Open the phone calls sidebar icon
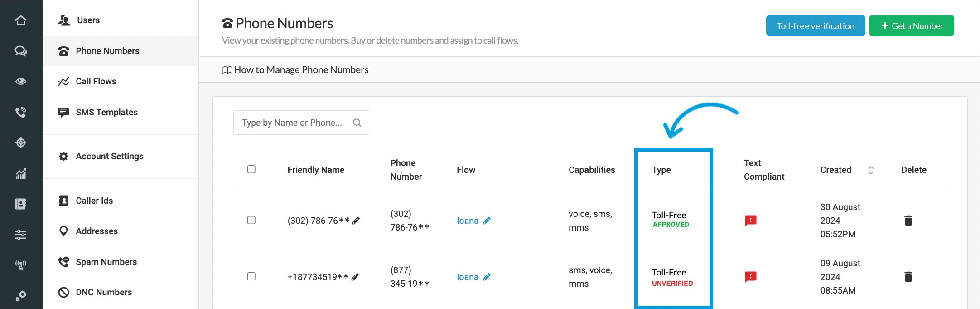This screenshot has width=980, height=309. coord(21,112)
